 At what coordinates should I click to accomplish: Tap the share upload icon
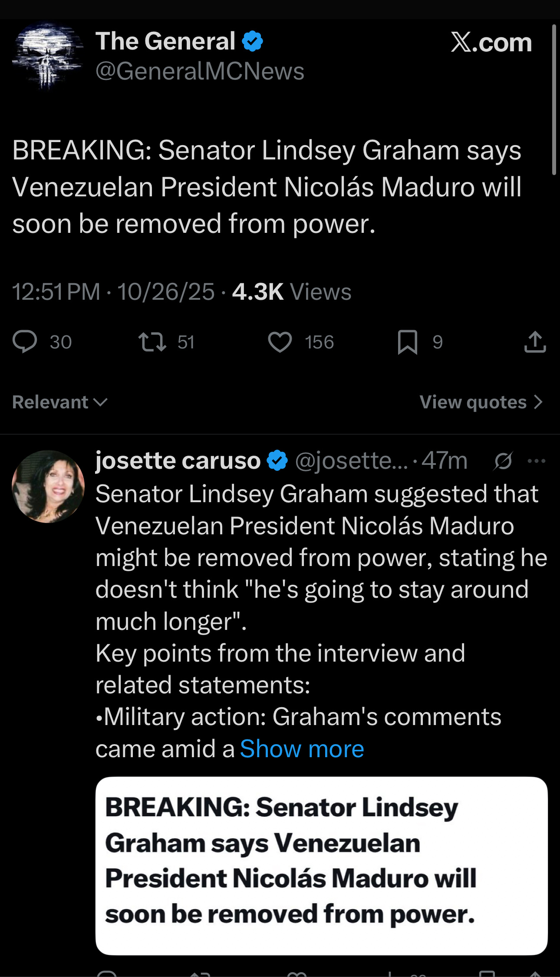pyautogui.click(x=535, y=342)
